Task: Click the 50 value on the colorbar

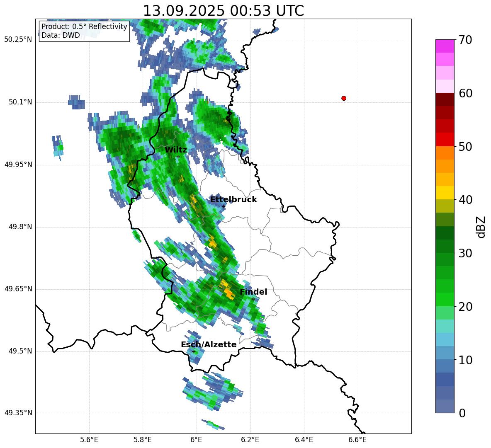Action: (465, 147)
